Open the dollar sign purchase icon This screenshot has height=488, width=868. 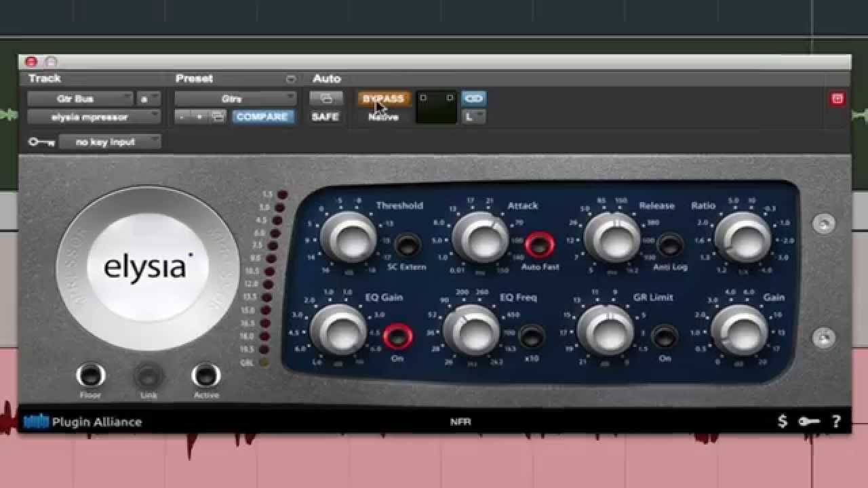[x=783, y=421]
